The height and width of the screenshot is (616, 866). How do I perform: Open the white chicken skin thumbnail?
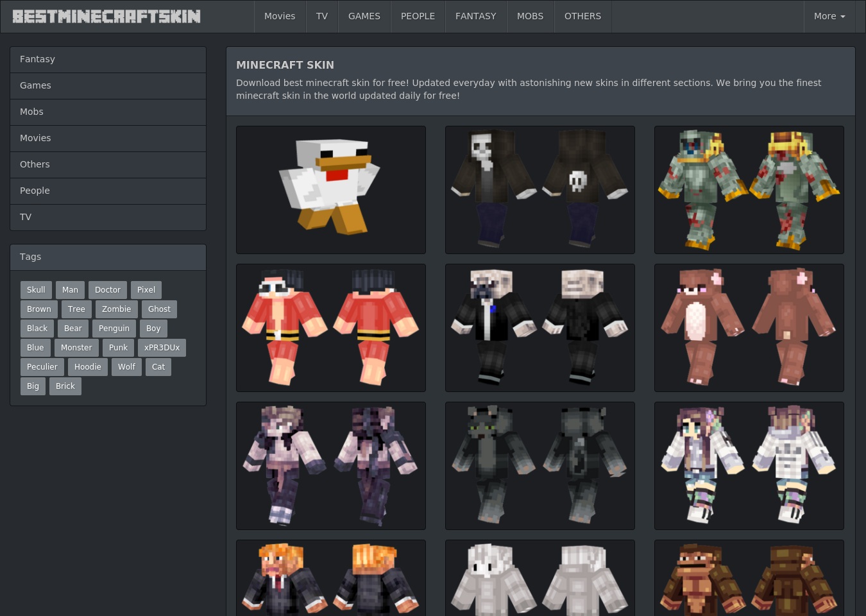[x=331, y=190]
